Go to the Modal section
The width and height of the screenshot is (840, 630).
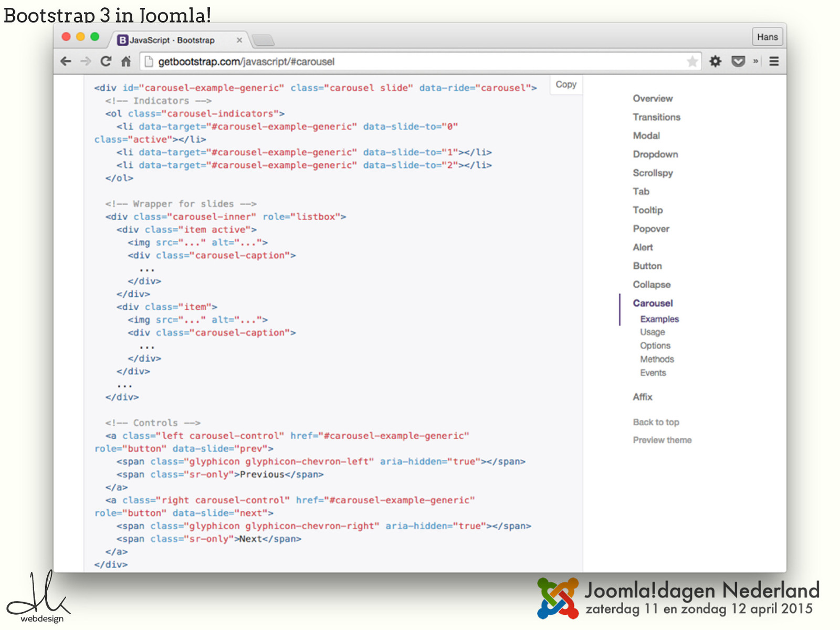tap(646, 135)
